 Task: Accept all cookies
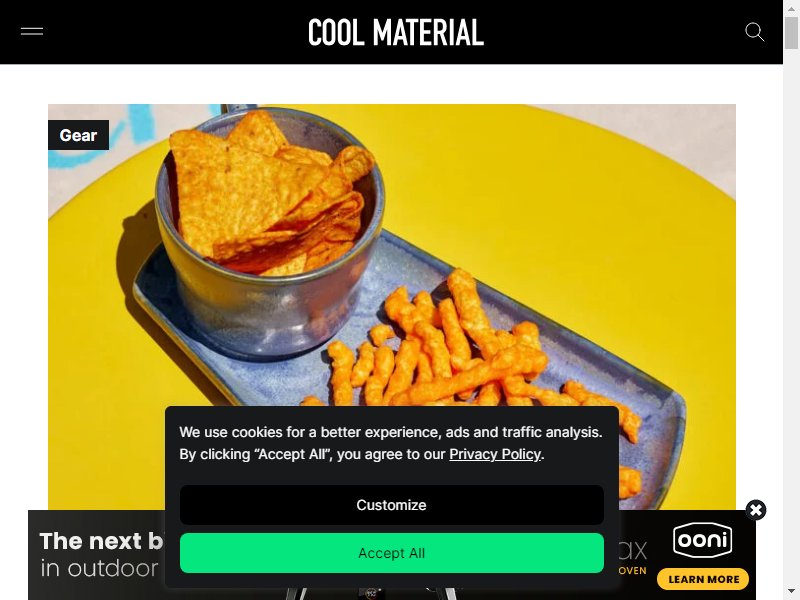391,553
